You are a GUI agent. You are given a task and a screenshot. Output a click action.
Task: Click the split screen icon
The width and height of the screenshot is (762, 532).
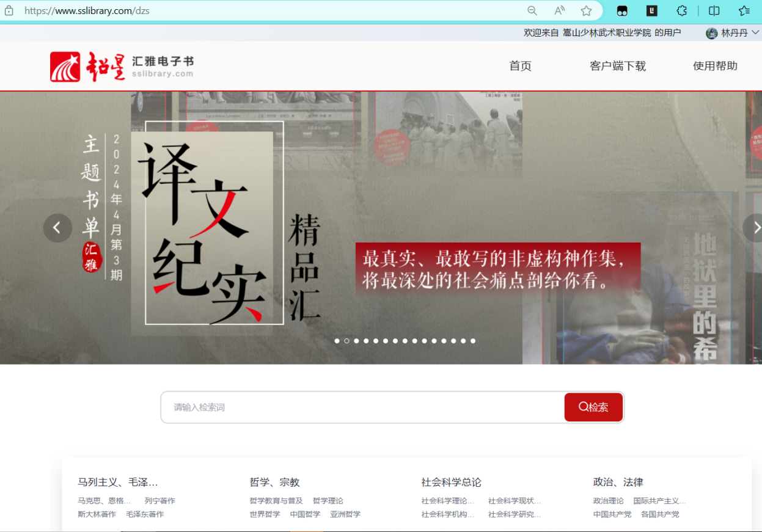[714, 10]
